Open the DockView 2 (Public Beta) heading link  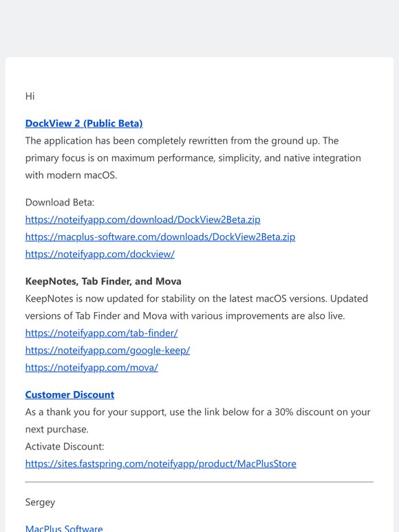84,123
